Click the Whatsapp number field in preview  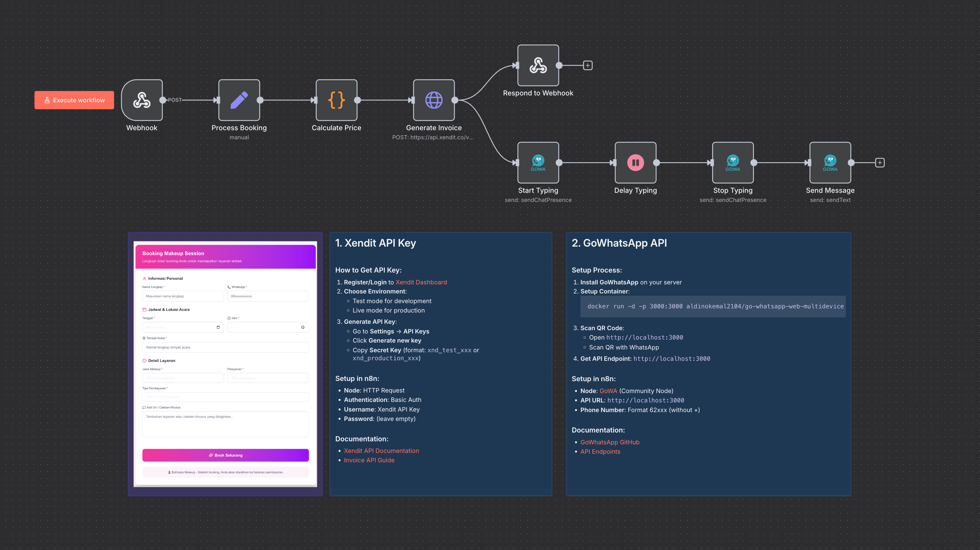pyautogui.click(x=268, y=296)
